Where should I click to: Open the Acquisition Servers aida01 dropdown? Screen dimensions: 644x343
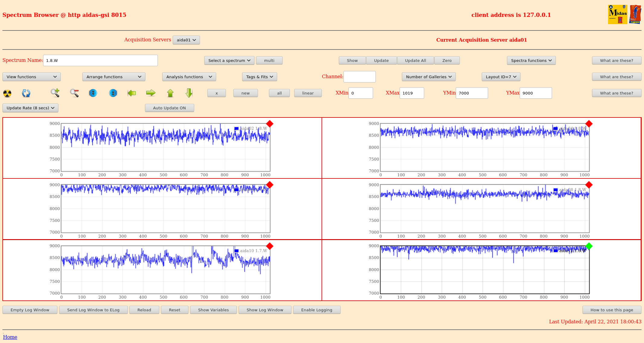pos(186,40)
